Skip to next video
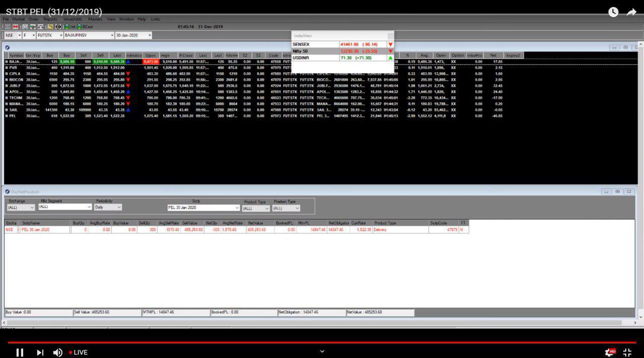The width and height of the screenshot is (644, 358). pyautogui.click(x=40, y=352)
